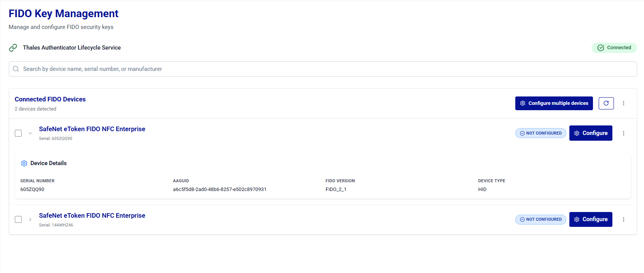This screenshot has height=273, width=644.
Task: Click the refresh devices icon button
Action: coord(606,103)
